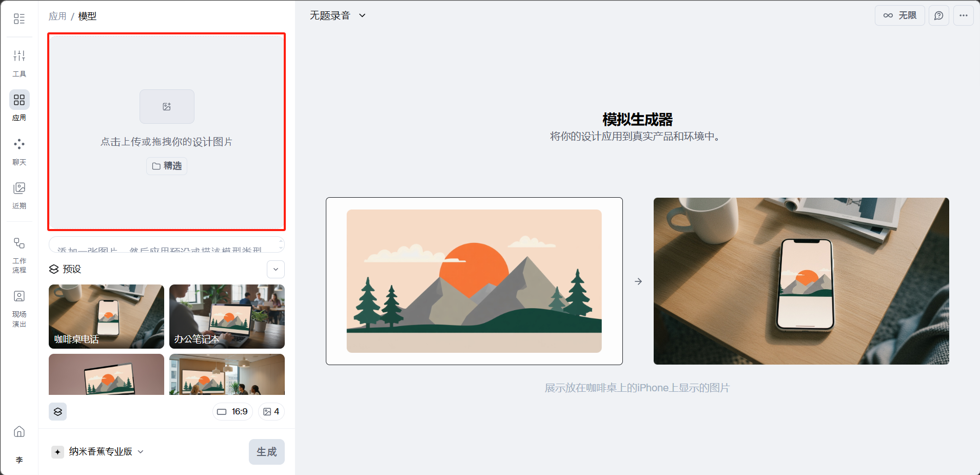Image resolution: width=980 pixels, height=475 pixels.
Task: Open the 现场演出 live icon
Action: pos(19,308)
